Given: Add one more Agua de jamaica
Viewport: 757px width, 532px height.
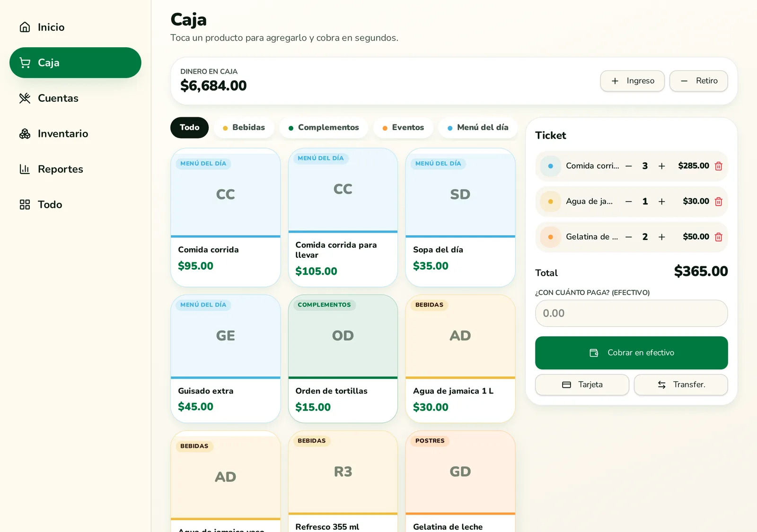Looking at the screenshot, I should click(661, 201).
